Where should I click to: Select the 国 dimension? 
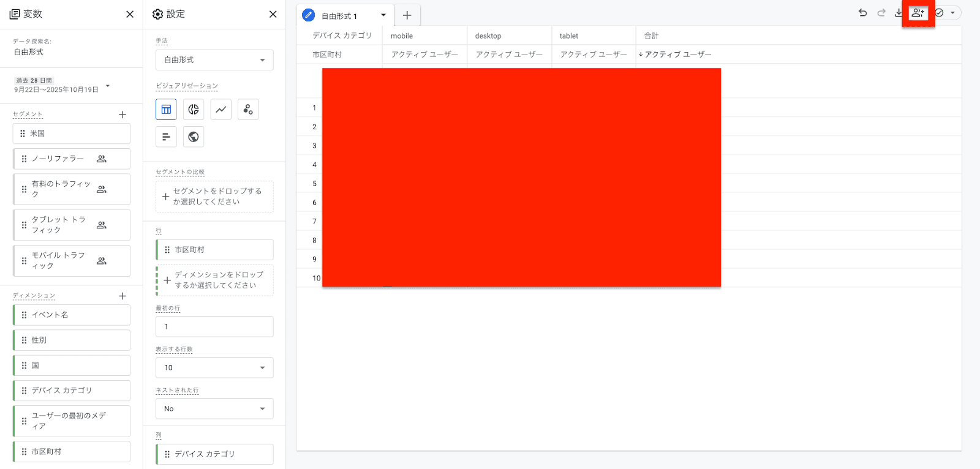pos(72,366)
